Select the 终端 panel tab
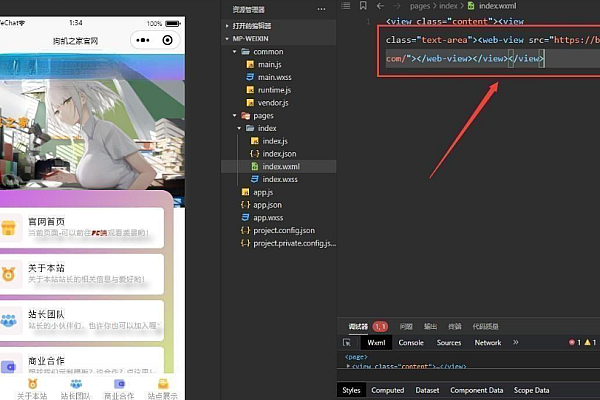 pyautogui.click(x=455, y=326)
